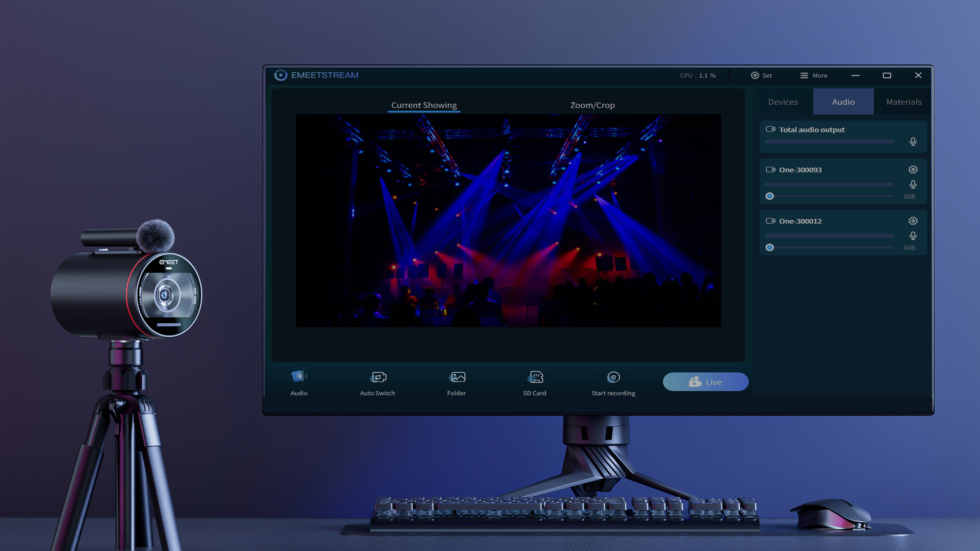
Task: Open the More hamburger menu
Action: [x=804, y=75]
